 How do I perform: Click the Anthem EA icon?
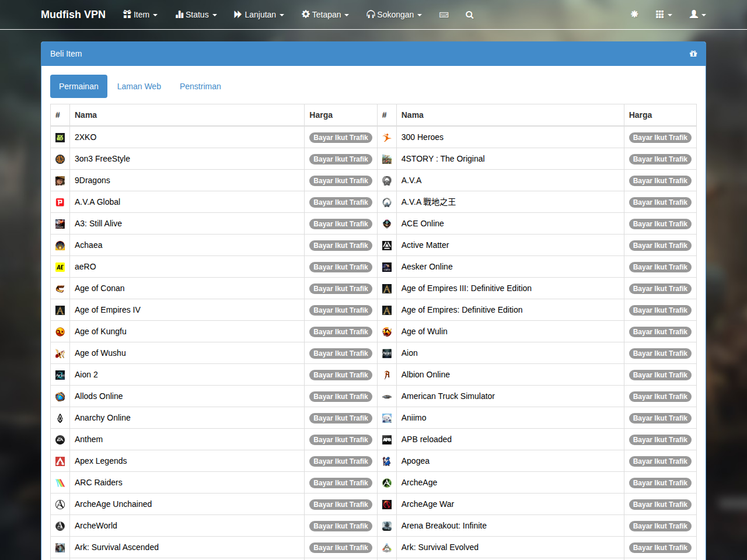point(60,440)
